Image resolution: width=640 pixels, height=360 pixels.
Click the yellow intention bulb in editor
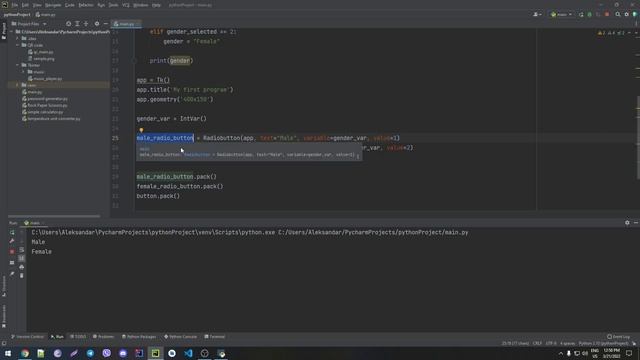141,130
